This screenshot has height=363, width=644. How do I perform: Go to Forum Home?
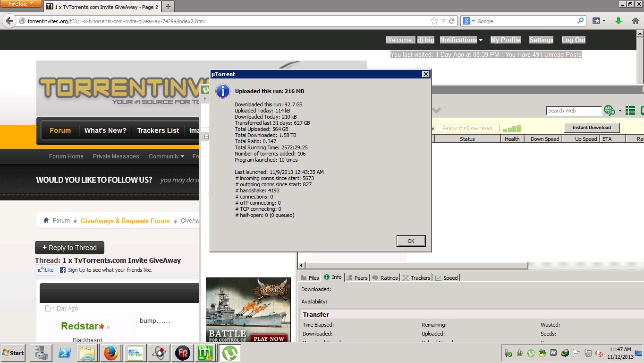[x=66, y=156]
